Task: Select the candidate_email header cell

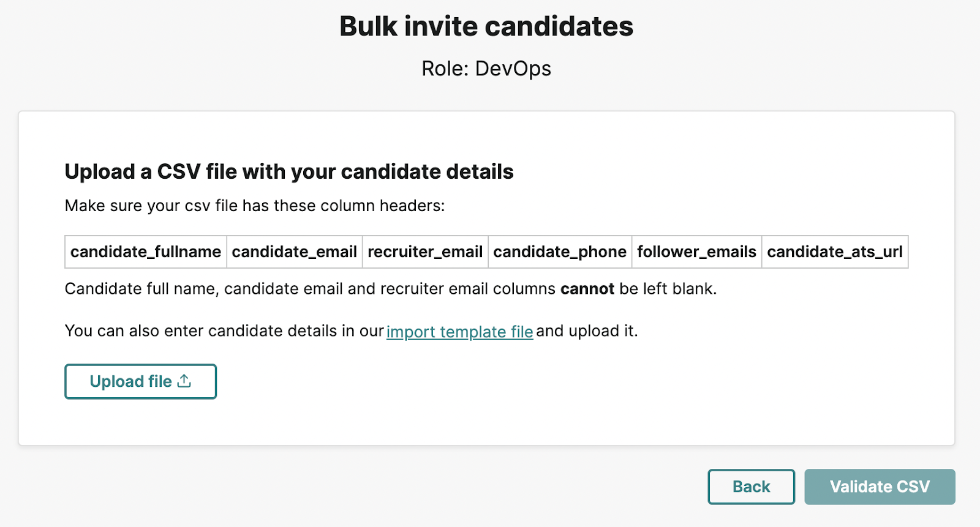Action: click(295, 252)
